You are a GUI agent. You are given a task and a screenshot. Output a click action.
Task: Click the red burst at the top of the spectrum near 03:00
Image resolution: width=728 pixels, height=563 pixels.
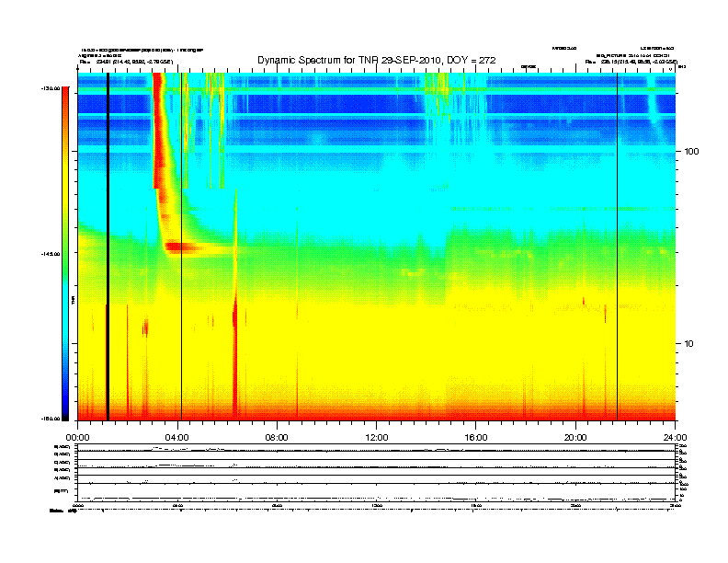pyautogui.click(x=159, y=130)
